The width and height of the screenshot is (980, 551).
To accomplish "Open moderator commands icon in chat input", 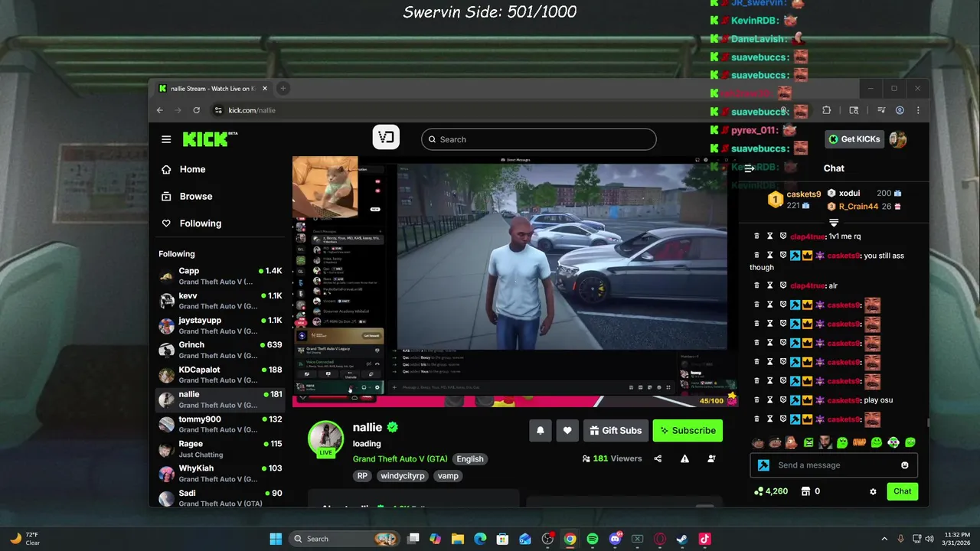I will click(763, 465).
